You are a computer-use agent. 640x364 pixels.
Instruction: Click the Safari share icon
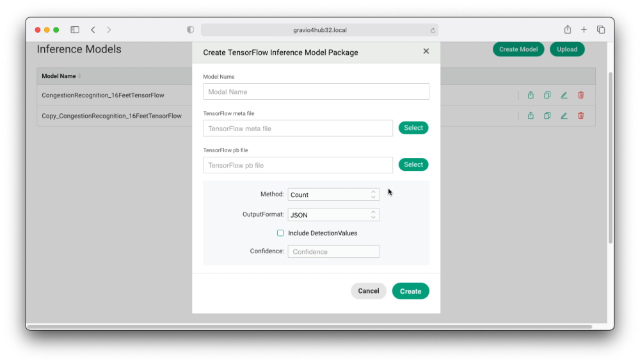[x=567, y=30]
